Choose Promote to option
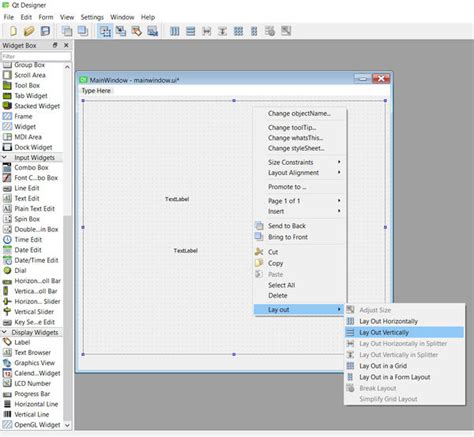474x437 pixels. tap(299, 187)
